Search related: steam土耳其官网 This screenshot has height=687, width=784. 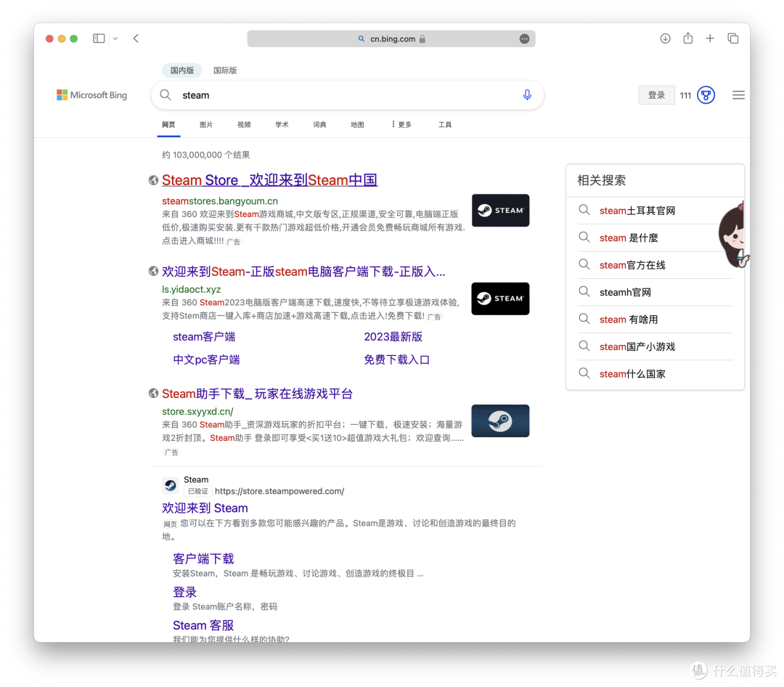click(x=637, y=211)
